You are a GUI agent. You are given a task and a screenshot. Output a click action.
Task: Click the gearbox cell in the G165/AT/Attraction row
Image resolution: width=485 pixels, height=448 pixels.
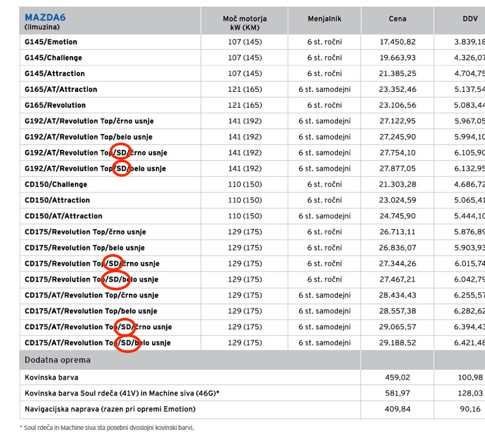tap(324, 90)
